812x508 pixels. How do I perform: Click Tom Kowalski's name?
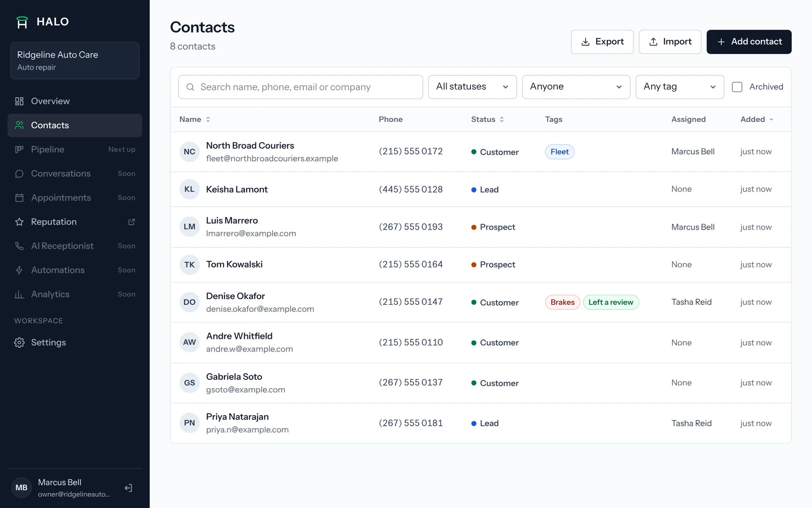point(234,264)
